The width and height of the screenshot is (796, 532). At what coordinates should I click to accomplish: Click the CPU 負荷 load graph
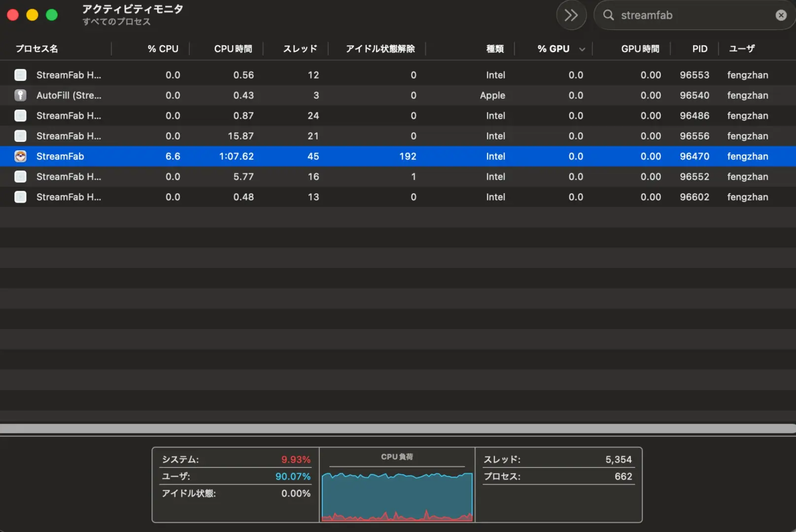click(x=397, y=497)
